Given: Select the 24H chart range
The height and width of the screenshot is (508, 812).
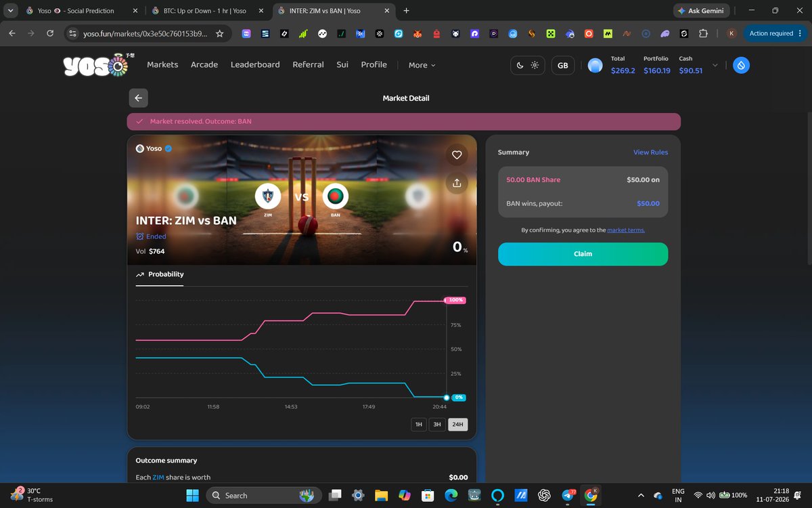Looking at the screenshot, I should (457, 425).
